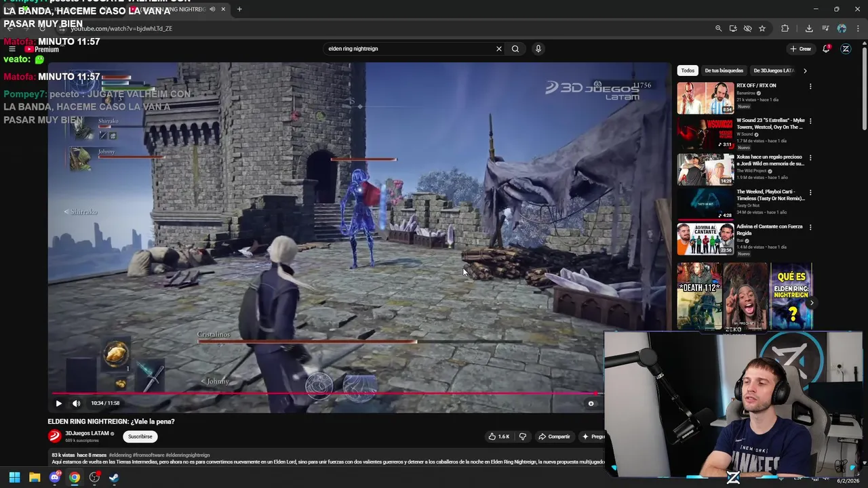Open Chrome three-dot menu
This screenshot has width=868, height=488.
coord(857,28)
